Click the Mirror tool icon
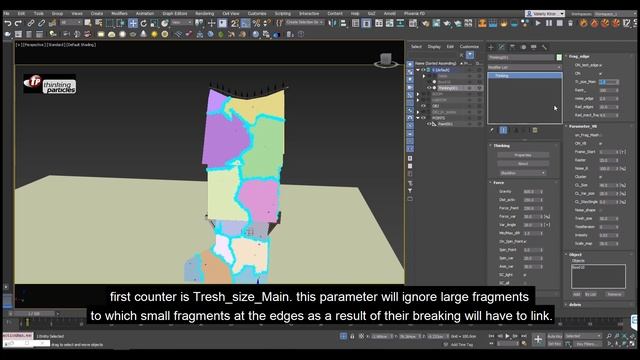640x360 pixels. [x=332, y=23]
